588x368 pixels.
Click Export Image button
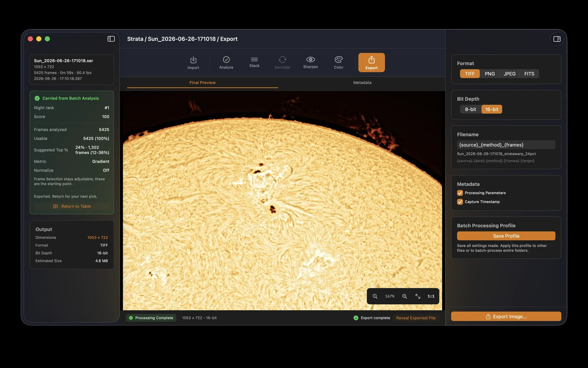click(x=506, y=316)
